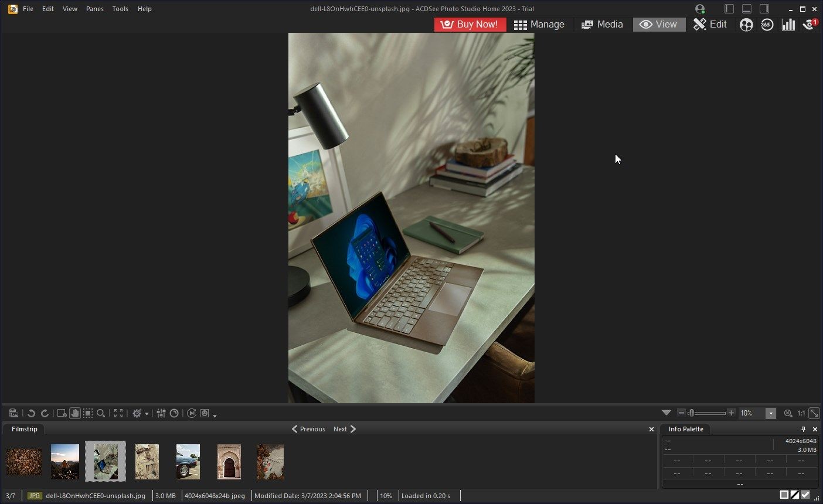Select the View mode tab
823x504 pixels.
tap(659, 24)
